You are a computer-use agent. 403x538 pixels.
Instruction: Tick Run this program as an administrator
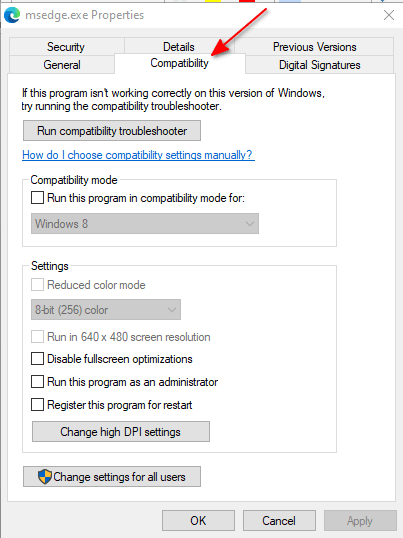[37, 382]
